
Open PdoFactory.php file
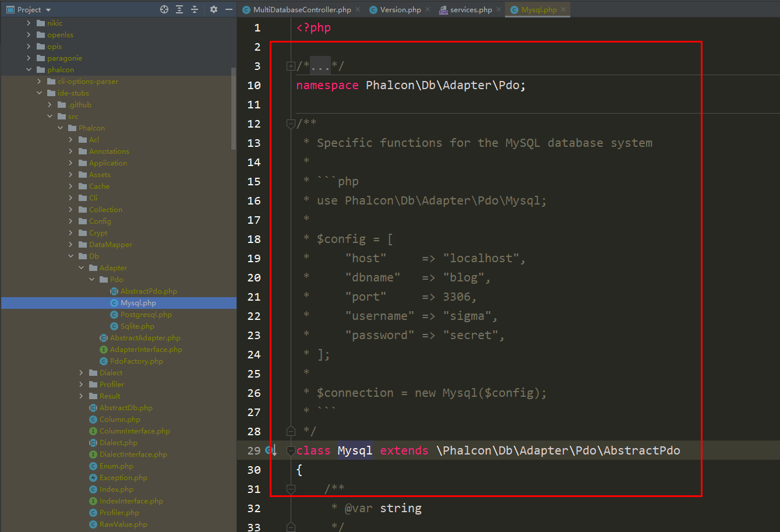pos(136,361)
